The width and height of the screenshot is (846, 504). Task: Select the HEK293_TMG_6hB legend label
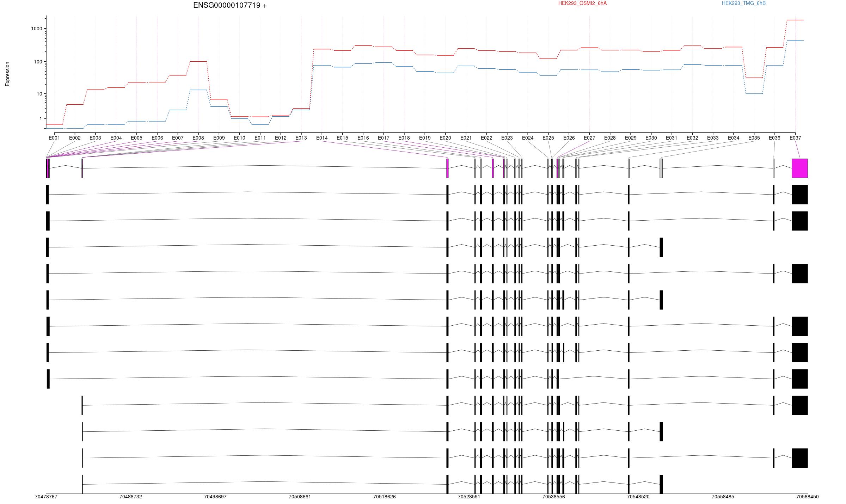coord(744,3)
